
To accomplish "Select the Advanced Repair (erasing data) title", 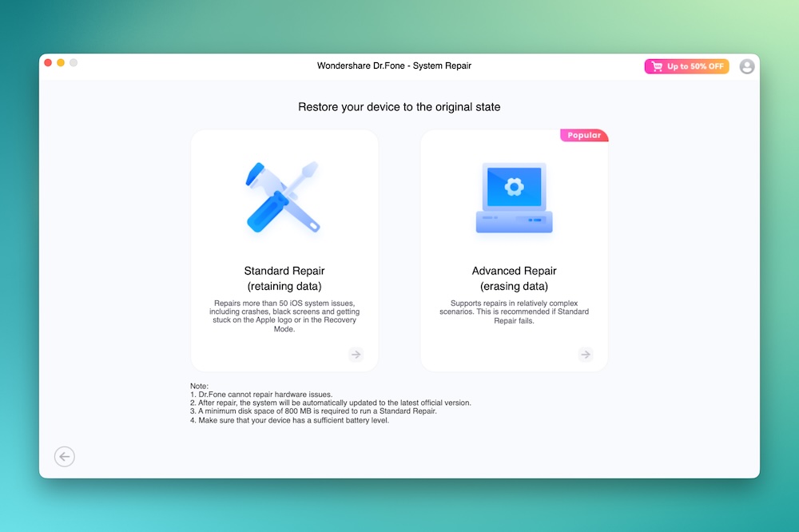I will pyautogui.click(x=514, y=278).
